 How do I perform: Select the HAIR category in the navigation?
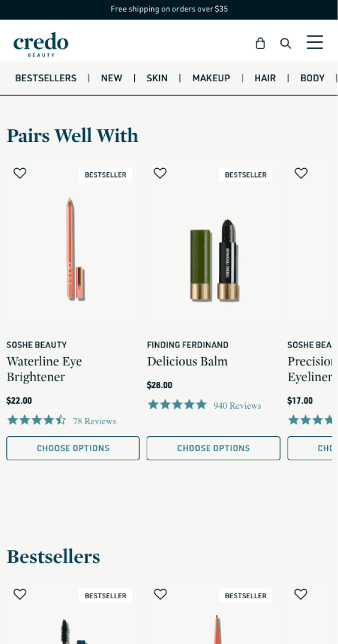point(265,78)
